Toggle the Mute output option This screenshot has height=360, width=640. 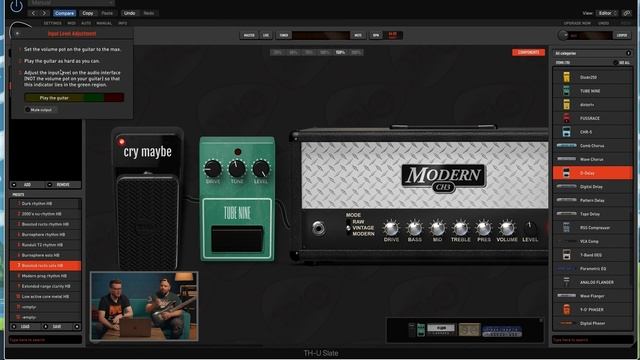pyautogui.click(x=39, y=110)
